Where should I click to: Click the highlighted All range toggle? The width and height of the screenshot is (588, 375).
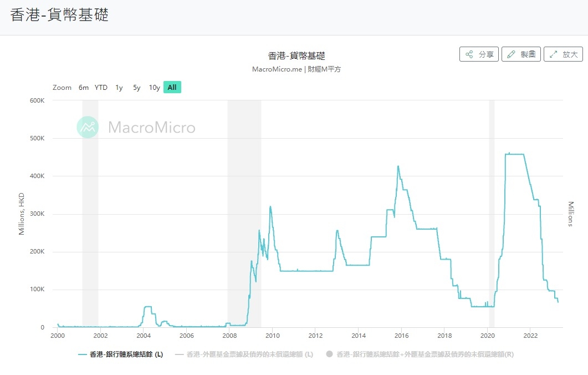pos(172,87)
